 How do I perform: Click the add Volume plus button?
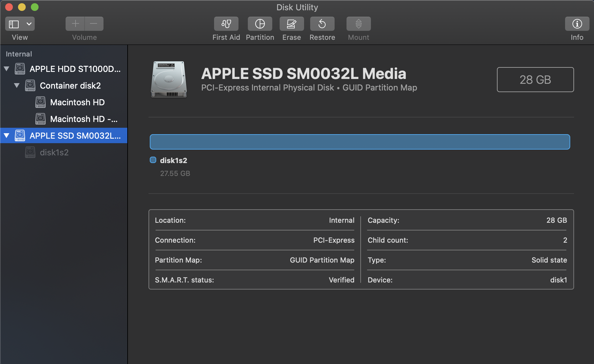(x=75, y=24)
